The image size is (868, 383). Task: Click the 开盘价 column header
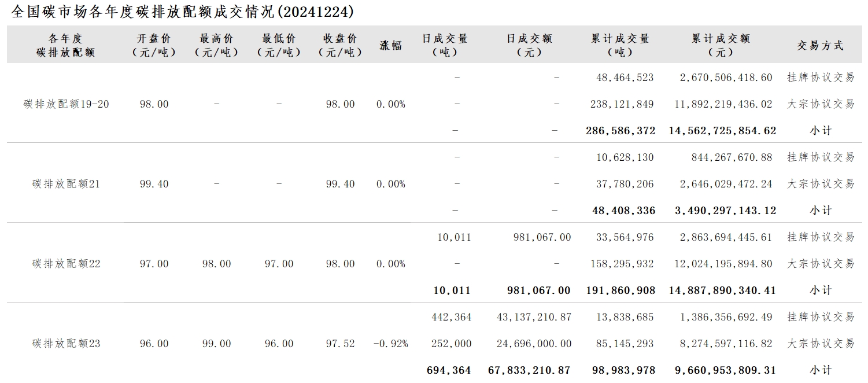(x=154, y=46)
